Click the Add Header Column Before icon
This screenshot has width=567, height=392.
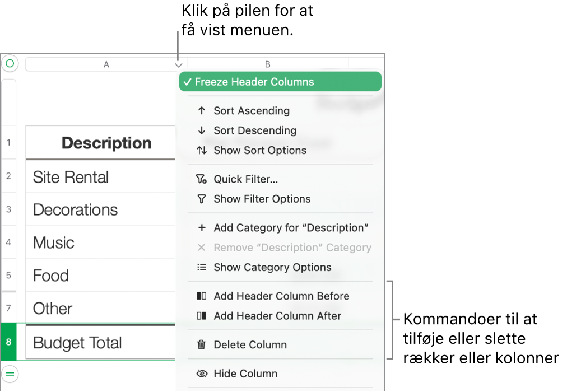[202, 296]
